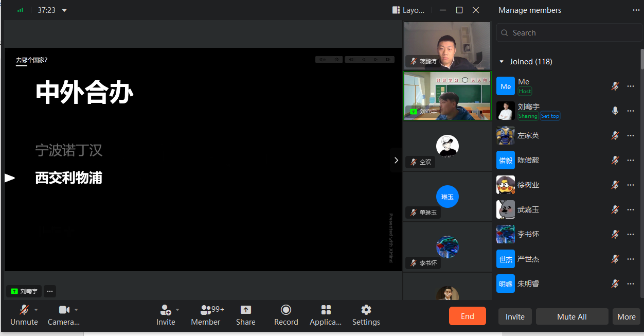Start screen Share from the toolbar
The height and width of the screenshot is (336, 644).
pos(246,315)
